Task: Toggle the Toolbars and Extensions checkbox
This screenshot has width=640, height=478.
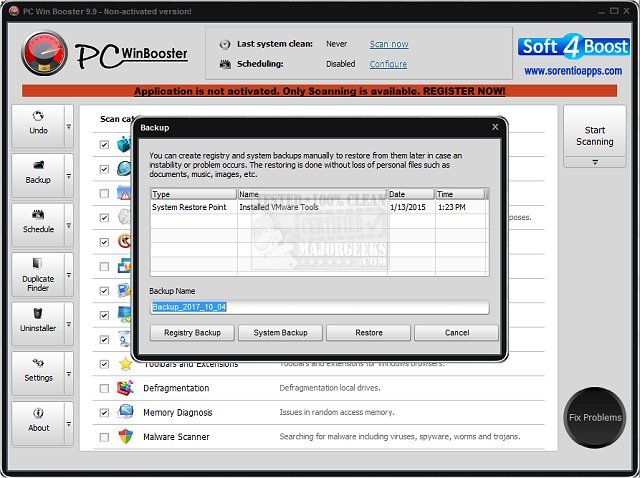Action: [x=104, y=364]
